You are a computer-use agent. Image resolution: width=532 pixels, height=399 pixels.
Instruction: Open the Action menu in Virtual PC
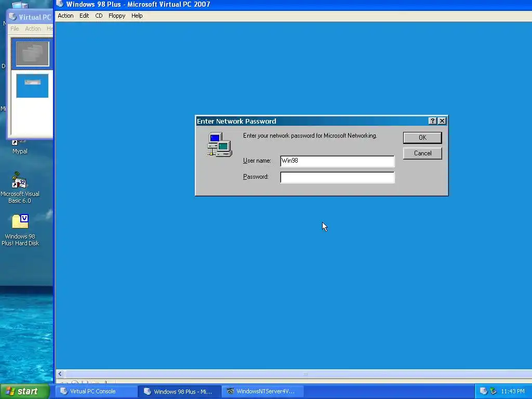pyautogui.click(x=65, y=16)
